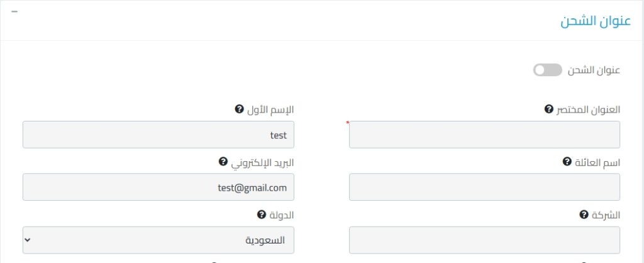This screenshot has width=644, height=263.
Task: Collapse the عنوان الشحن panel with minus icon
Action: (x=14, y=12)
